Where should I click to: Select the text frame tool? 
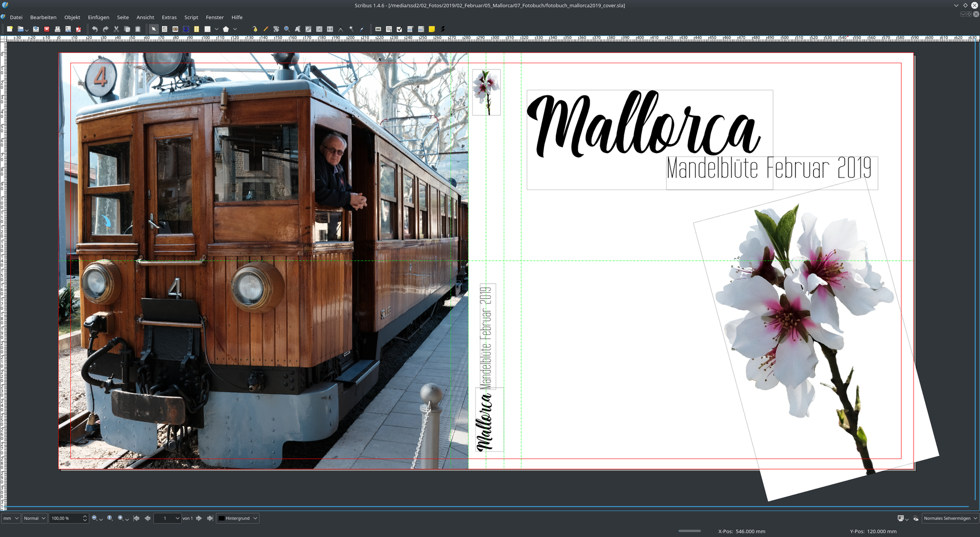(x=164, y=29)
